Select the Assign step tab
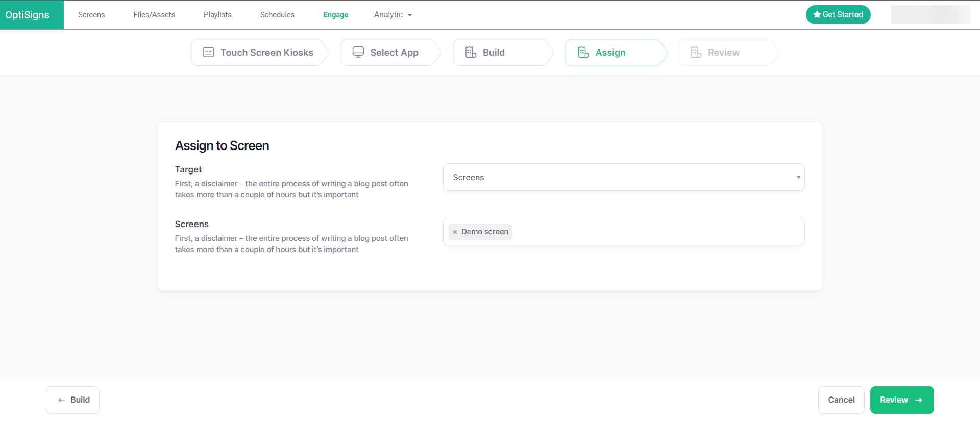The width and height of the screenshot is (980, 422). click(616, 53)
